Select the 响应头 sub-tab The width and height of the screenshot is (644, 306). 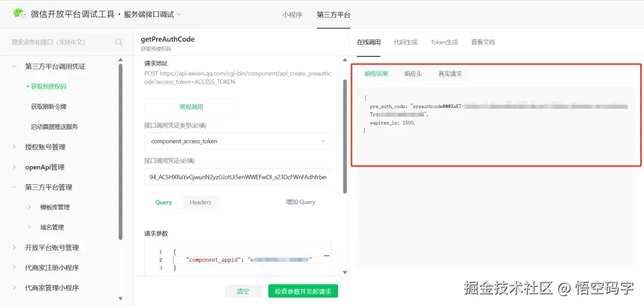click(413, 74)
